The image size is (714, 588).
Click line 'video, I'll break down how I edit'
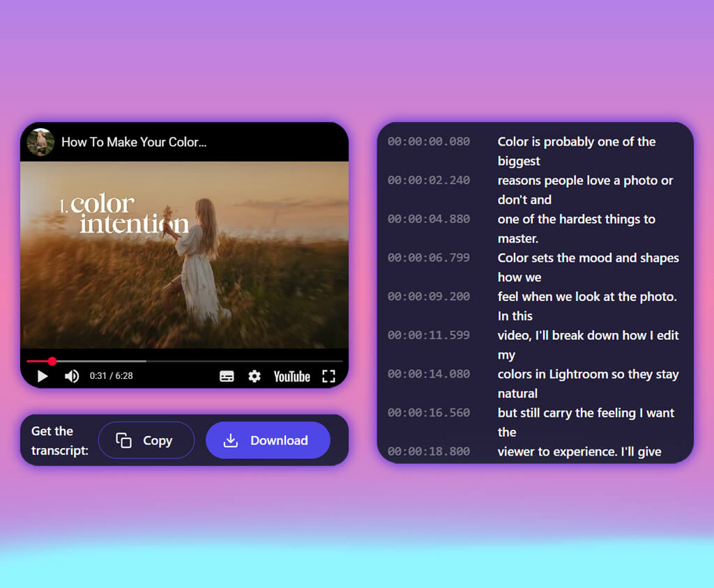pos(588,335)
